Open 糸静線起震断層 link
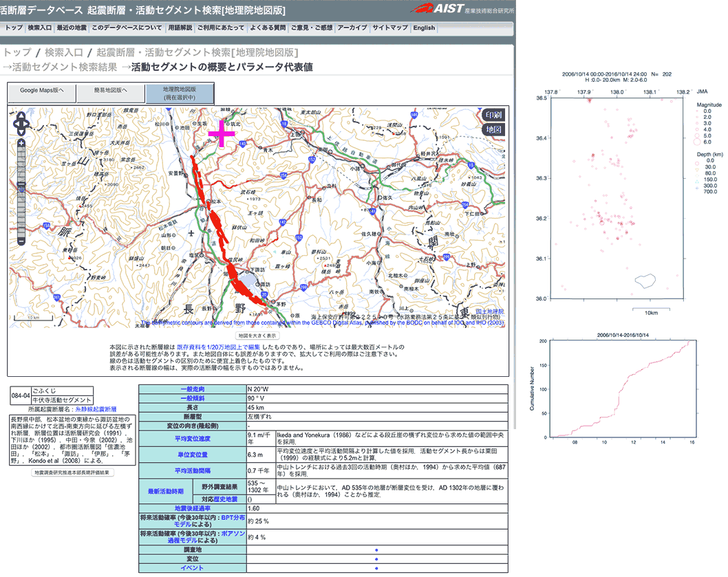The image size is (728, 577). [100, 409]
